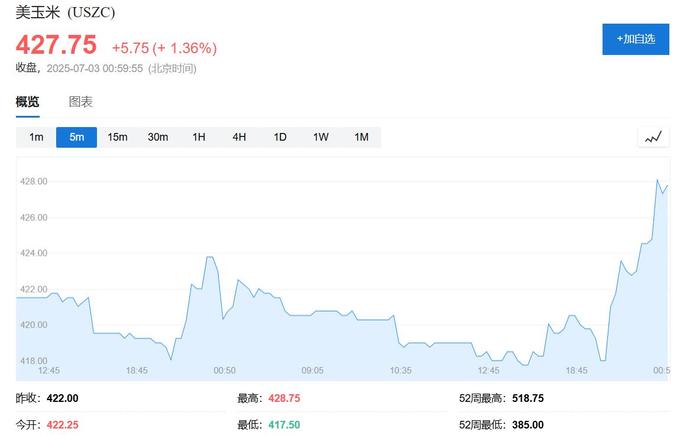Viewport: 680px width, 435px height.
Task: Choose the 30m interval
Action: [x=158, y=137]
